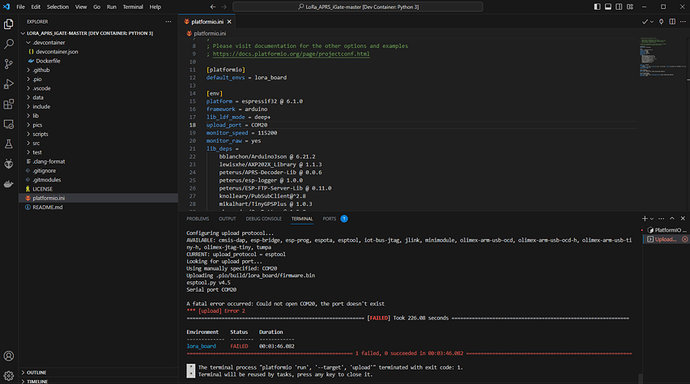Select the PlatformIO terminal entry
The width and height of the screenshot is (690, 384).
(667, 230)
